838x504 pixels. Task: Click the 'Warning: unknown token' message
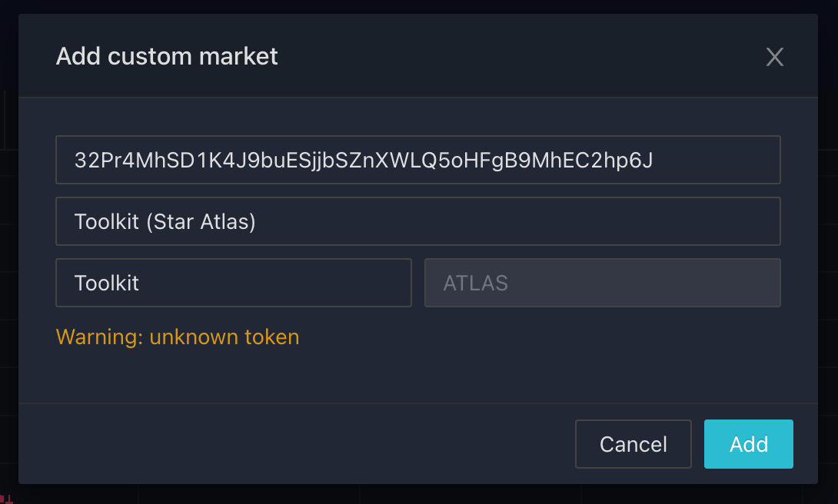(x=178, y=337)
